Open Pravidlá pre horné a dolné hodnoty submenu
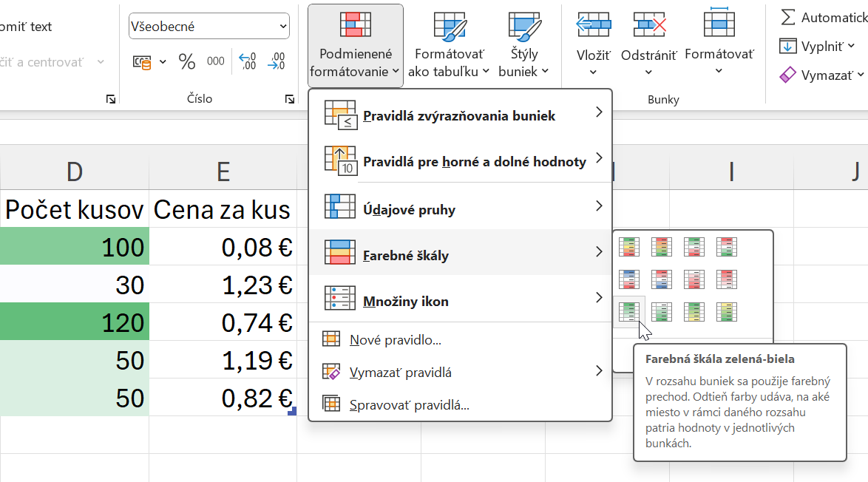This screenshot has height=482, width=868. coord(461,162)
